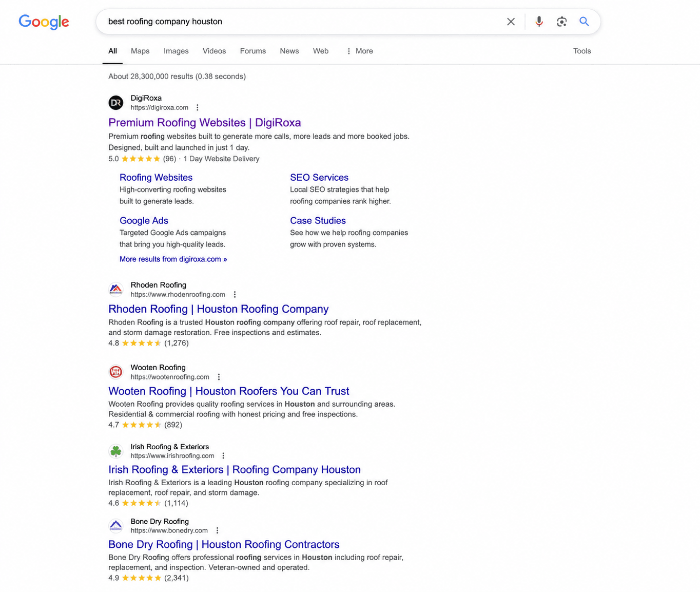Click the Wooten Roofing site name label
Viewport: 700px width, 592px height.
158,368
